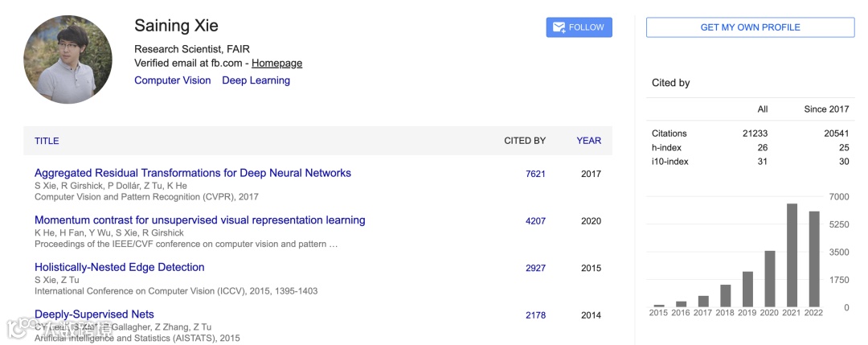Screen dimensions: 868x345
Task: Click the envelope icon on Follow button
Action: click(x=559, y=27)
